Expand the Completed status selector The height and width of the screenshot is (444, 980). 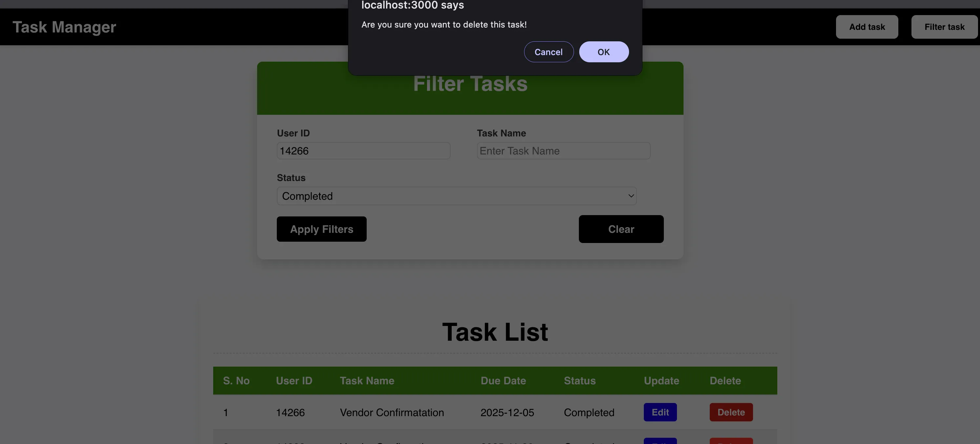pyautogui.click(x=457, y=195)
